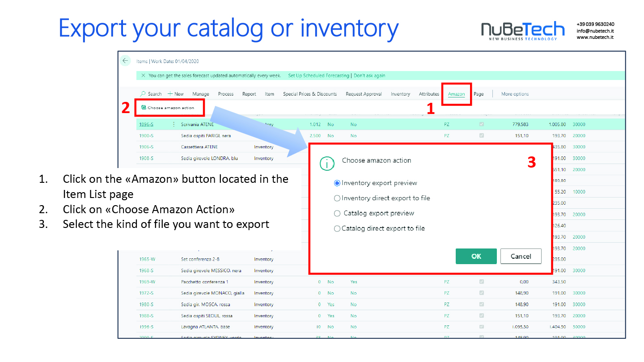Screen dimensions: 644x362
Task: Confirm the dialog with OK
Action: point(476,256)
